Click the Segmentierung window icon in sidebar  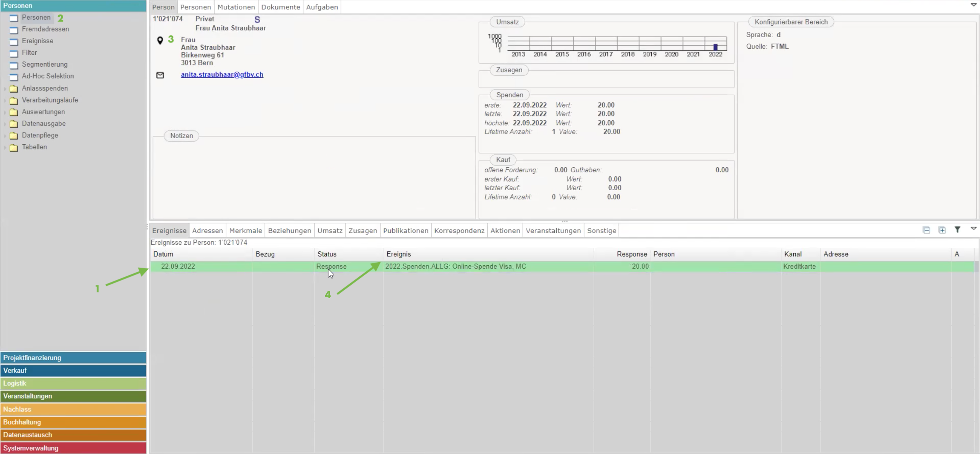14,65
